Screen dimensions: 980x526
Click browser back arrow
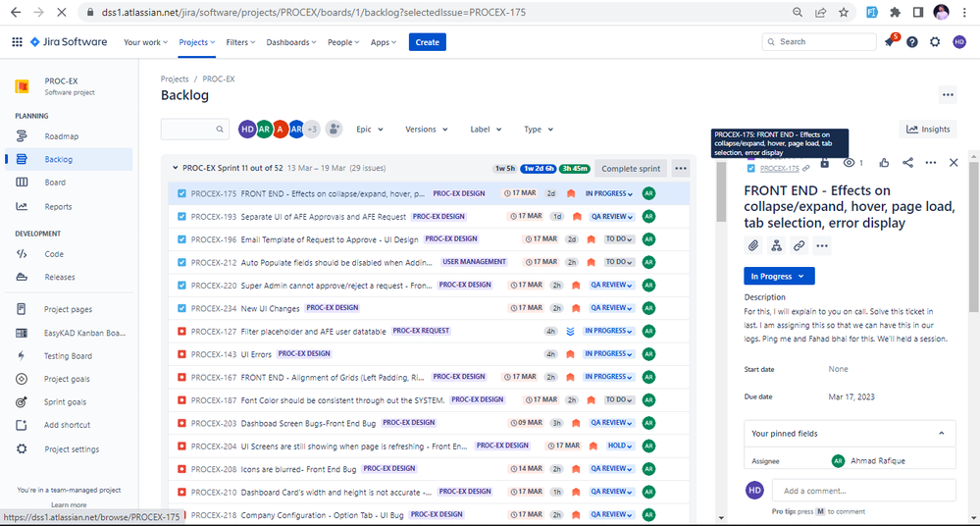(x=16, y=12)
